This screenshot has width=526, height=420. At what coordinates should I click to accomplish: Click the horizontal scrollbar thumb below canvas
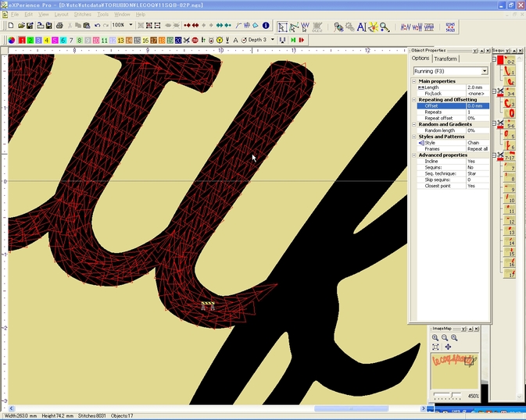pyautogui.click(x=351, y=408)
